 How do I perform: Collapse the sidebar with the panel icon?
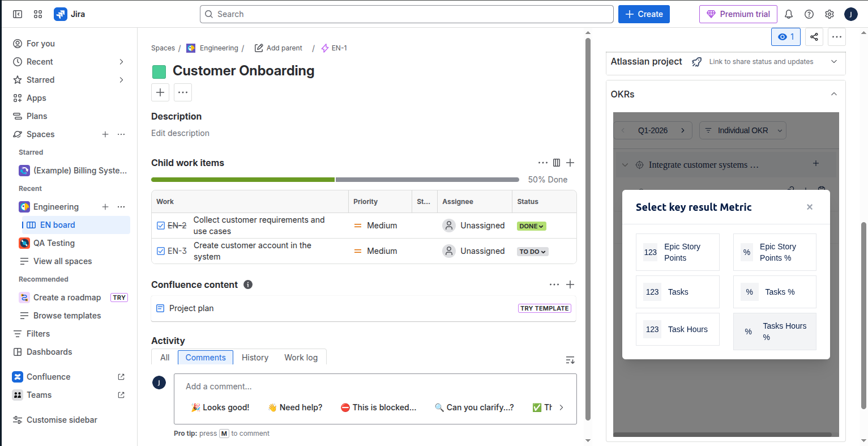point(18,14)
